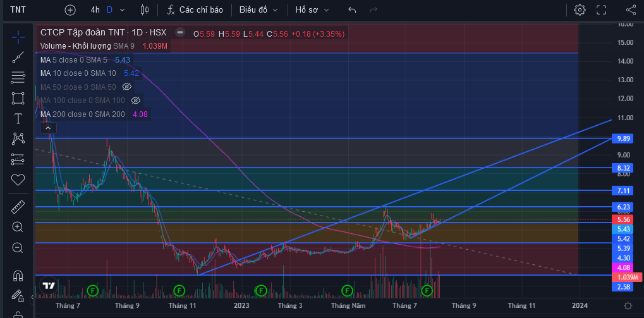Collapse the indicator legend with the arrow

[x=48, y=128]
